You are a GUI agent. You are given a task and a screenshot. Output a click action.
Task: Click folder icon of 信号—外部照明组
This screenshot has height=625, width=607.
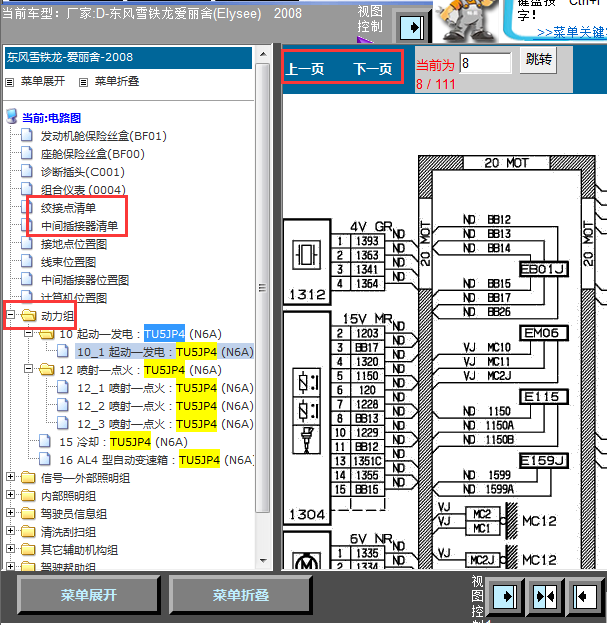pyautogui.click(x=28, y=478)
